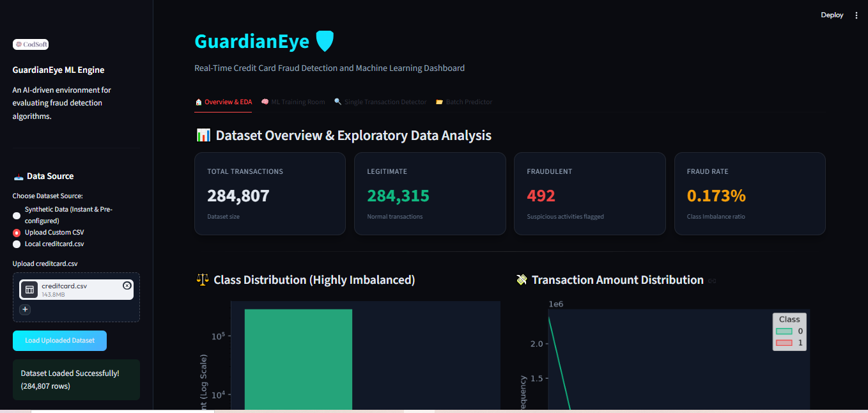
Task: Select the Overview & EDA tab
Action: tap(223, 102)
